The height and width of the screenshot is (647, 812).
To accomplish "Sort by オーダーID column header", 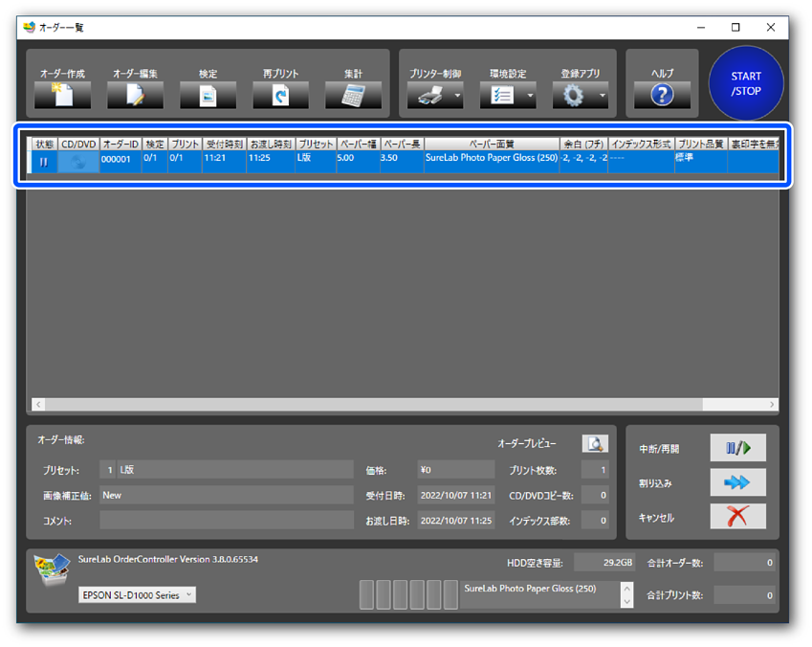I will coord(121,144).
